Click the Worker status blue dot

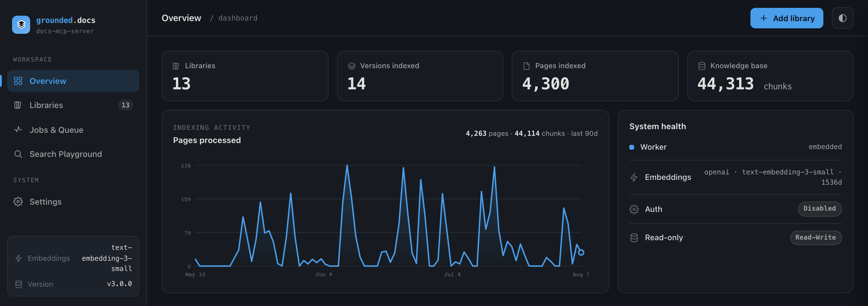tap(632, 147)
